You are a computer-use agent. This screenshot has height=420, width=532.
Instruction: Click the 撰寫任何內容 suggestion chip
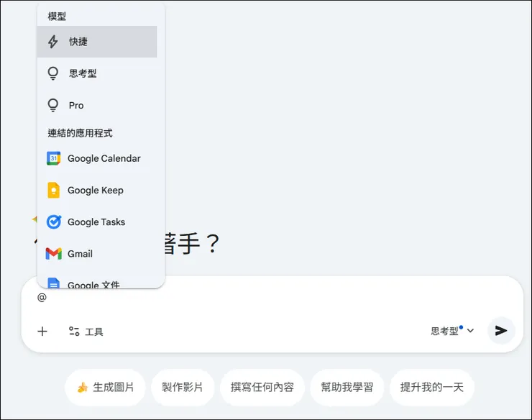coord(262,388)
